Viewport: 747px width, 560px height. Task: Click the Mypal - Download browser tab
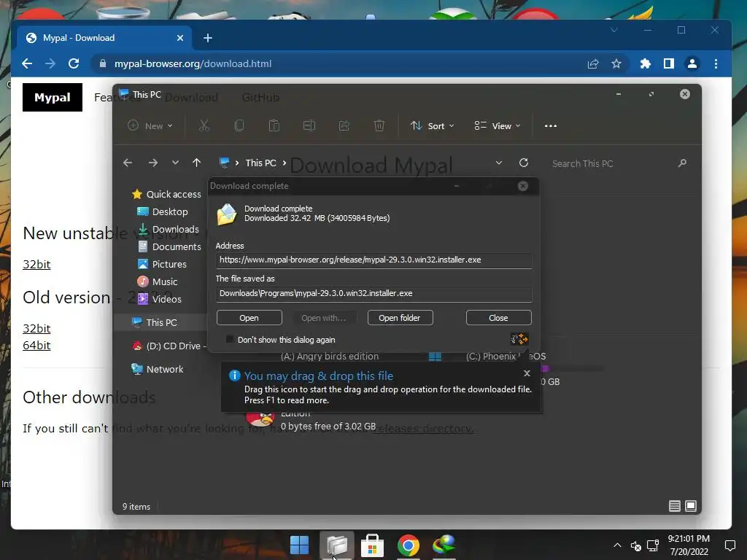pos(104,38)
